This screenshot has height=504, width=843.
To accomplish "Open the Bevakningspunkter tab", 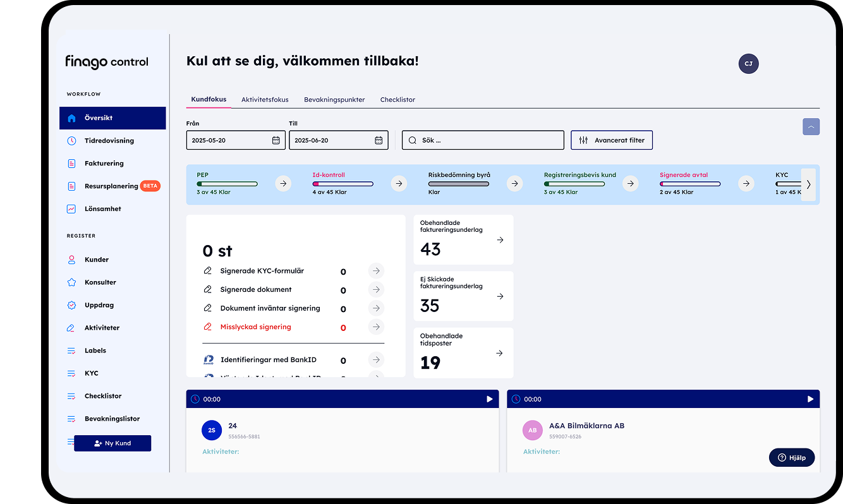I will (334, 100).
